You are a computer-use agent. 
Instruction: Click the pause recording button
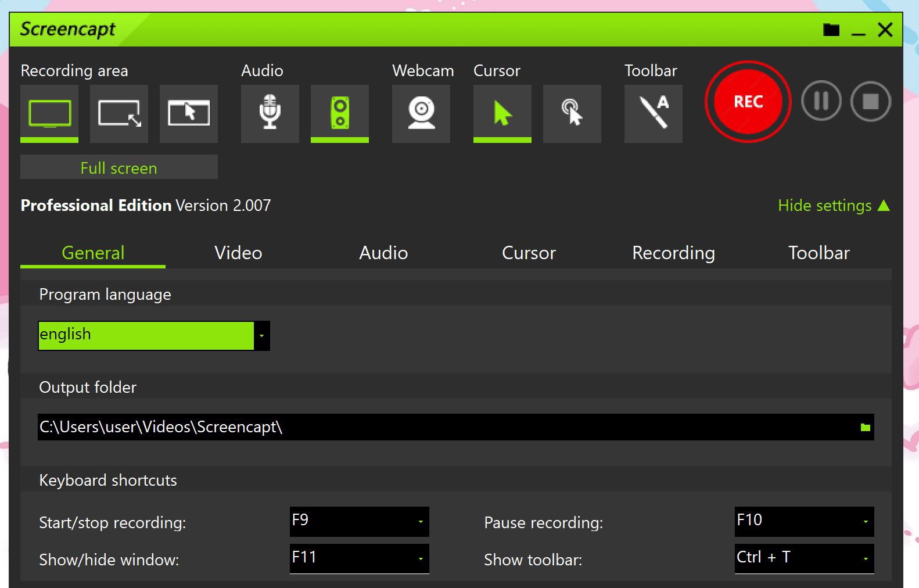tap(821, 101)
